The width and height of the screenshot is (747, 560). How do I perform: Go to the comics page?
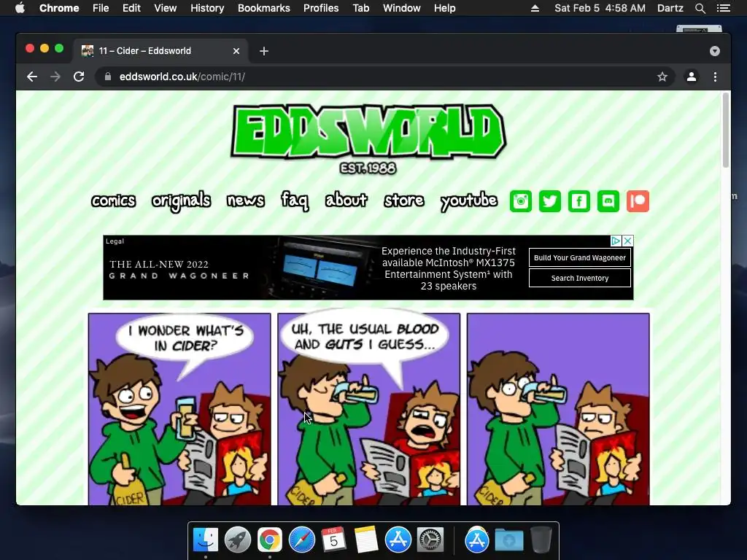click(113, 201)
